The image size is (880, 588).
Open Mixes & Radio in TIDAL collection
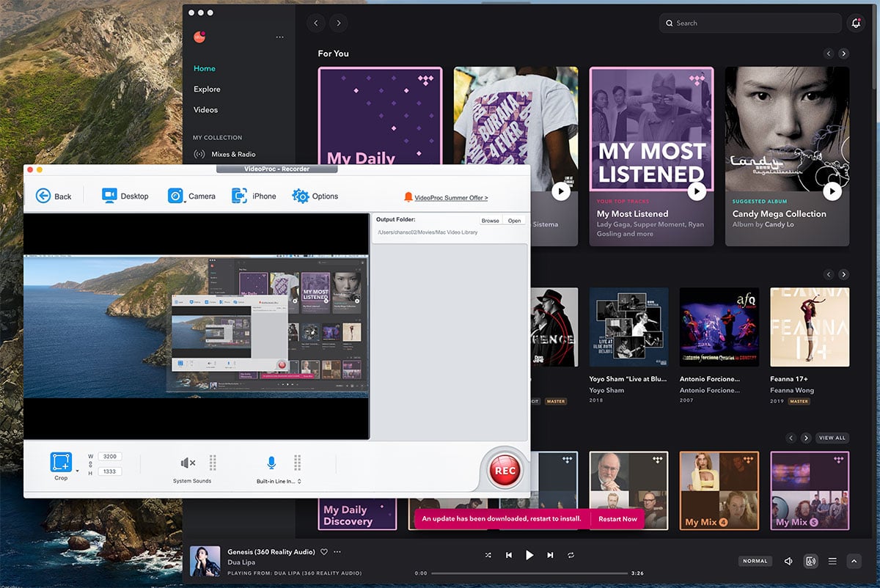pyautogui.click(x=224, y=154)
